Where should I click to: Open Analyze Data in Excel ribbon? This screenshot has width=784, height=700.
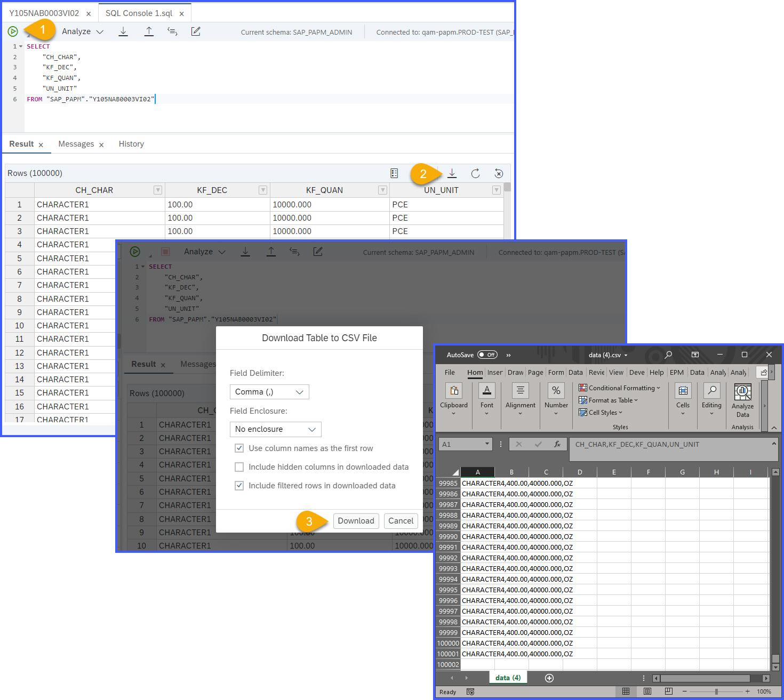coord(743,400)
